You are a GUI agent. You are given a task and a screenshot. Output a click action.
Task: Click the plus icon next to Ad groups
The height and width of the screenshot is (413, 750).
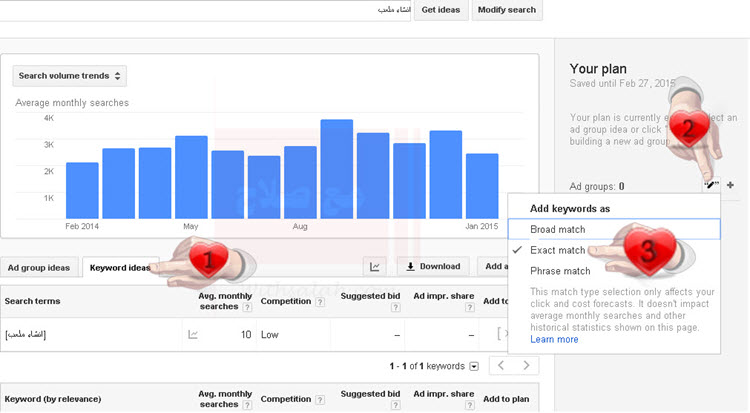point(730,185)
